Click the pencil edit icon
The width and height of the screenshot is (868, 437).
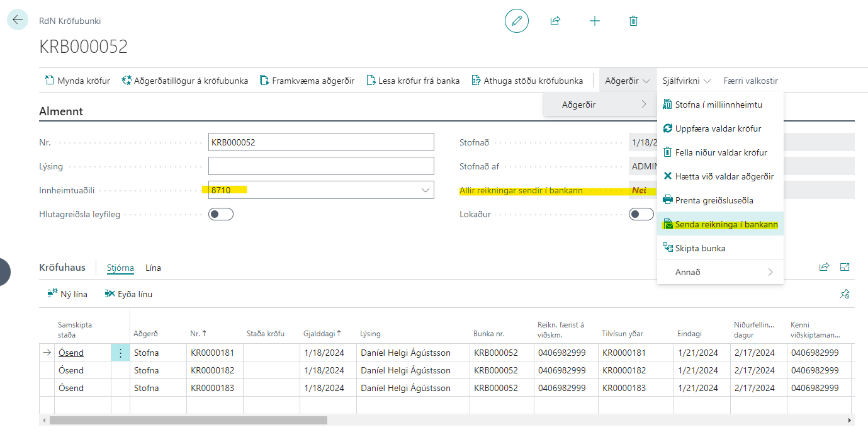click(517, 21)
